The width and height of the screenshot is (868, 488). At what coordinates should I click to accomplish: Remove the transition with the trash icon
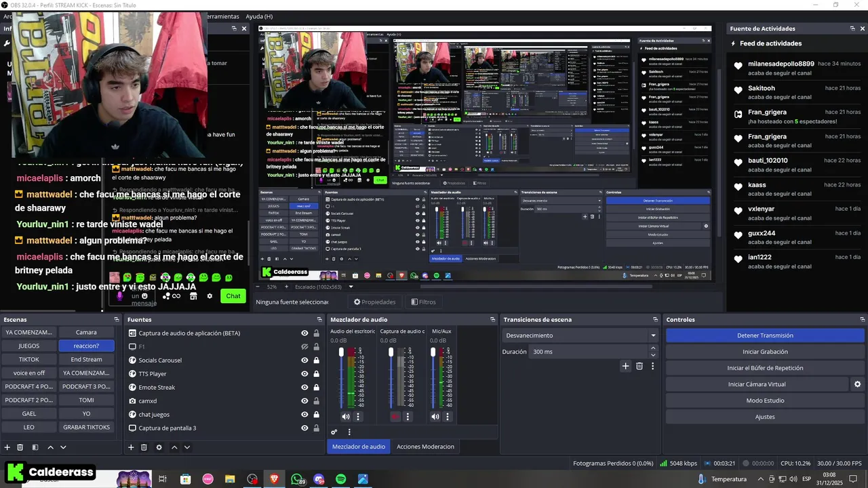click(639, 366)
